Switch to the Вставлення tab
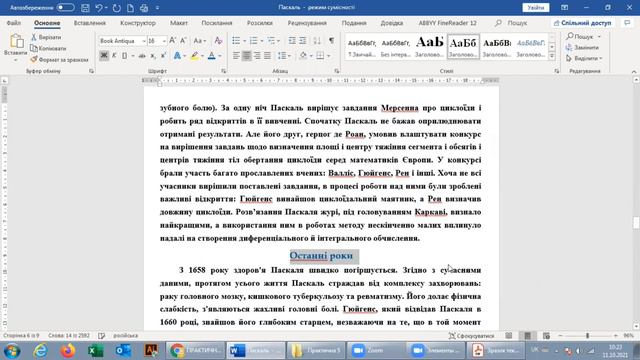Screen dimensions: 640x360 90,23
